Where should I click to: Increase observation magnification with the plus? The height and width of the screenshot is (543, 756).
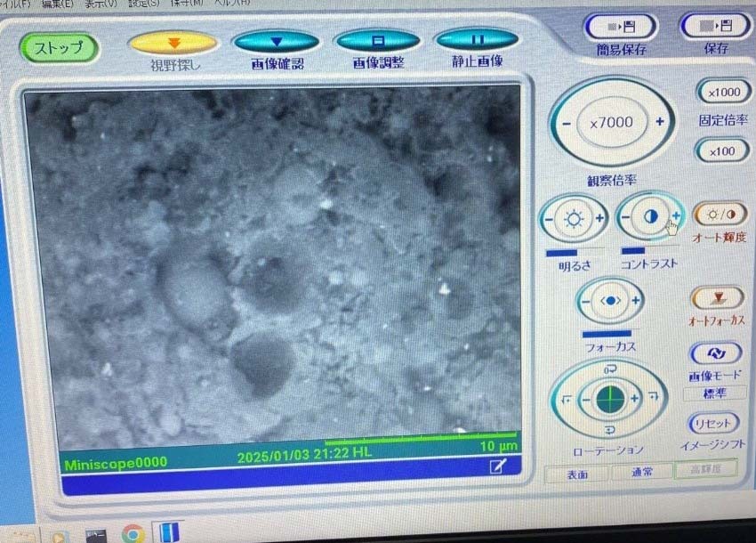pyautogui.click(x=659, y=122)
